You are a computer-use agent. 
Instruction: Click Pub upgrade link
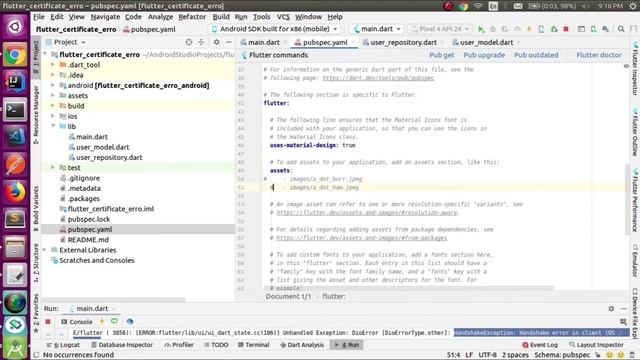tap(484, 55)
